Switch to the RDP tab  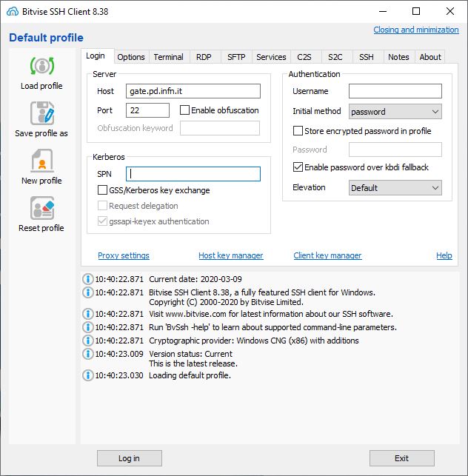(204, 57)
